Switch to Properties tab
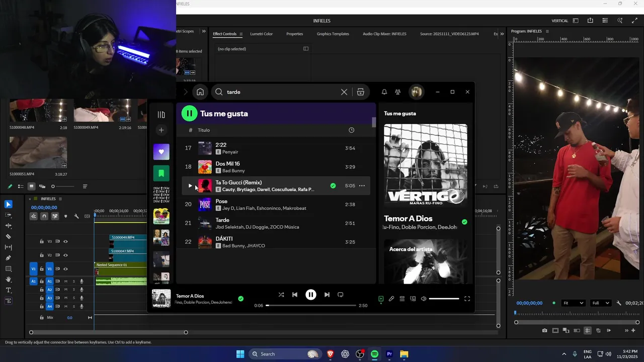 point(294,34)
